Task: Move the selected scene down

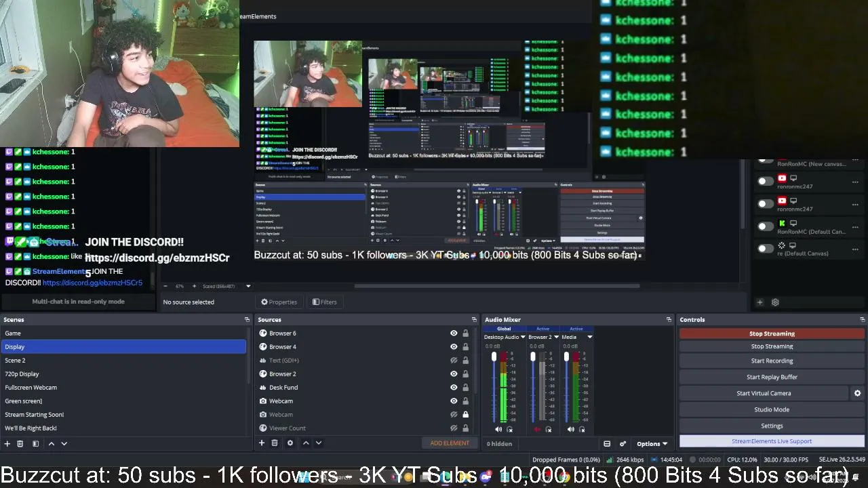Action: click(64, 443)
